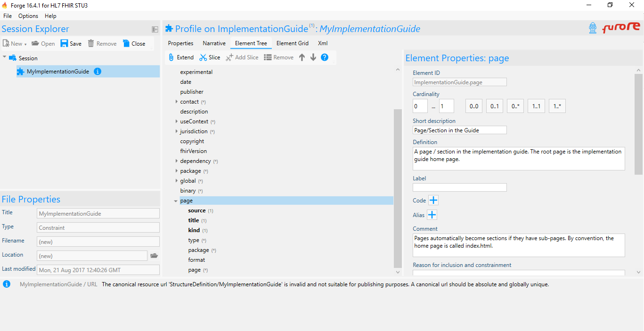Viewport: 644px width, 331px height.
Task: Open help with the blue question mark icon
Action: [325, 57]
